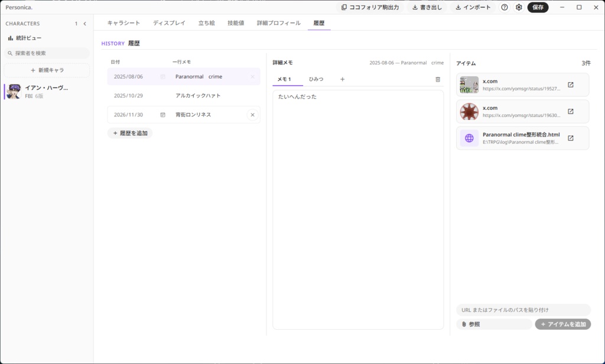Click the アイテムを追加 button
Screen dimensions: 605x364
[x=563, y=324]
